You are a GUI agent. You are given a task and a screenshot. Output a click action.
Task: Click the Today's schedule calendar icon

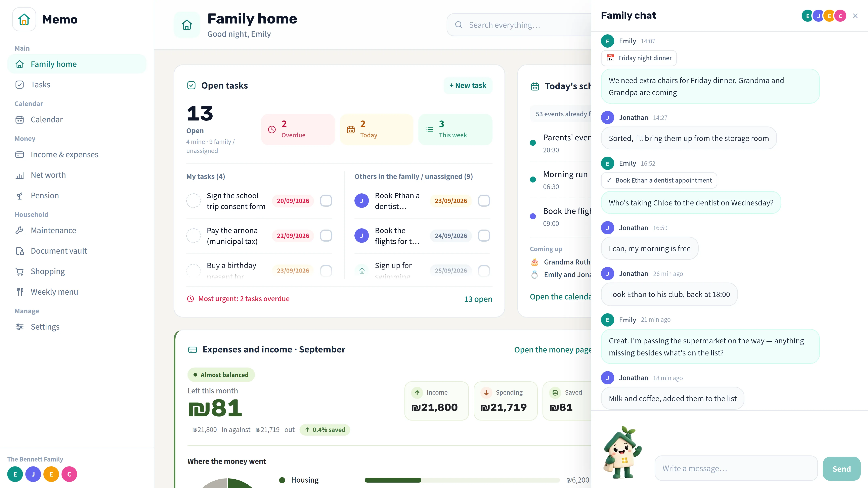[535, 86]
